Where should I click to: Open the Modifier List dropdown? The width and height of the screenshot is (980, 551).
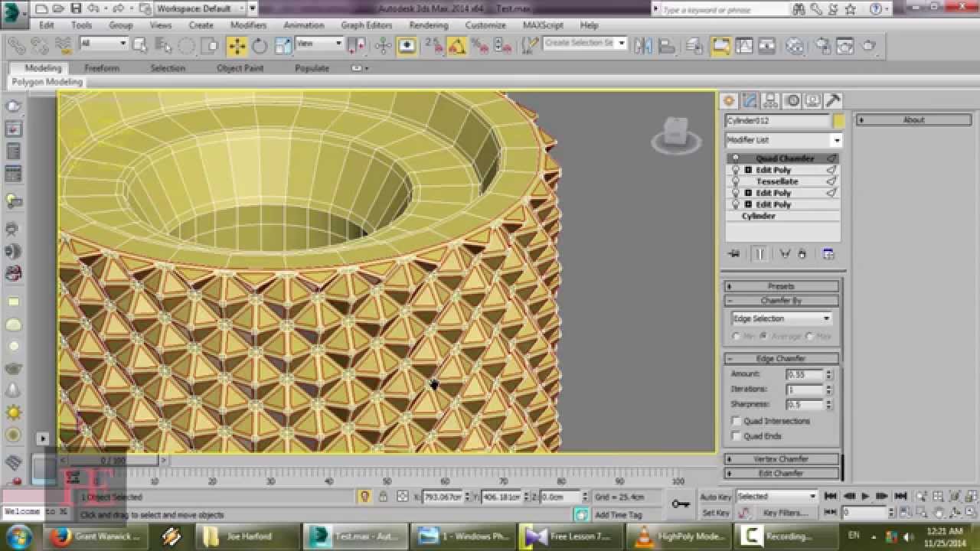[x=783, y=140]
